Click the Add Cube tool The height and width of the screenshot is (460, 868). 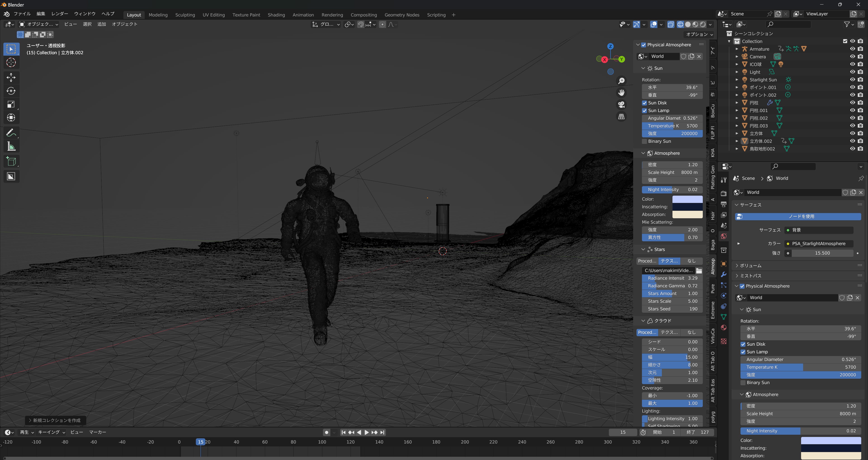pos(11,162)
